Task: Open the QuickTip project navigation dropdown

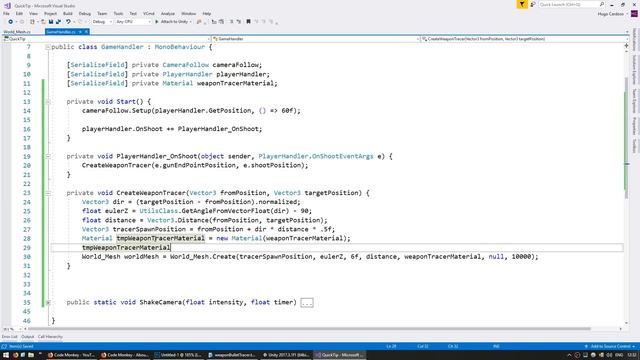Action: (x=106, y=39)
